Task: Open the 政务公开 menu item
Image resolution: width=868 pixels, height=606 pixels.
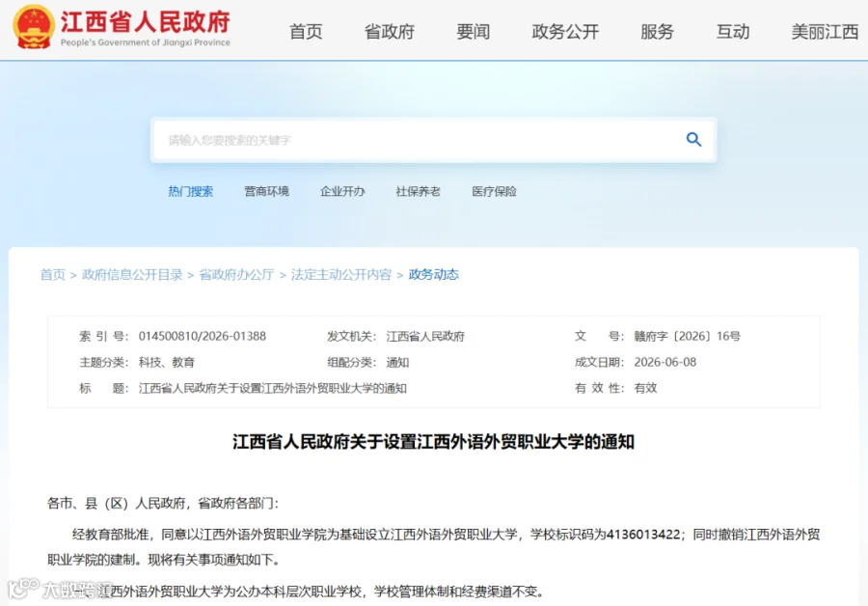Action: click(x=565, y=32)
